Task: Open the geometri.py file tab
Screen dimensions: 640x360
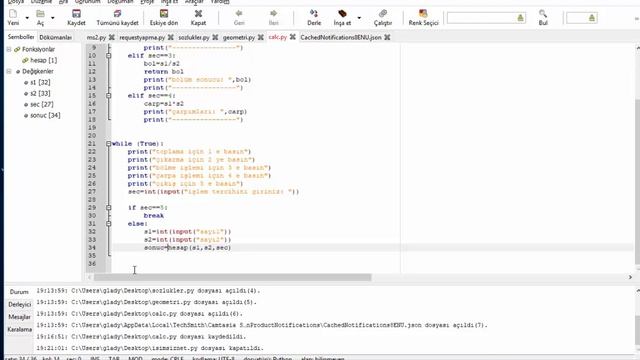Action: tap(239, 37)
